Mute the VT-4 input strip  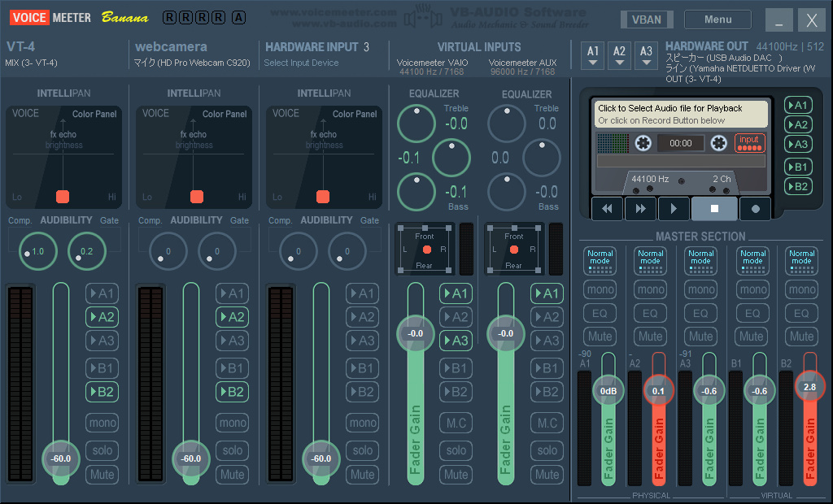[x=102, y=474]
